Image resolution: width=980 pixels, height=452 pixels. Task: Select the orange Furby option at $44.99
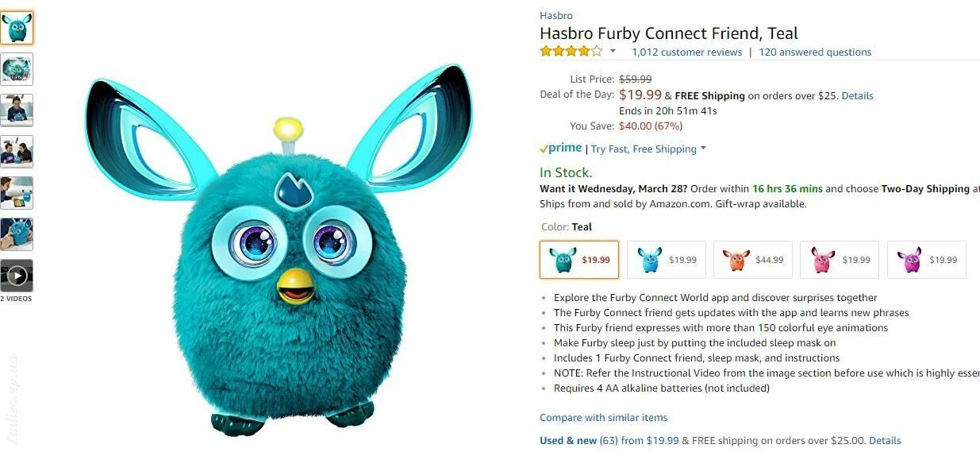point(753,260)
